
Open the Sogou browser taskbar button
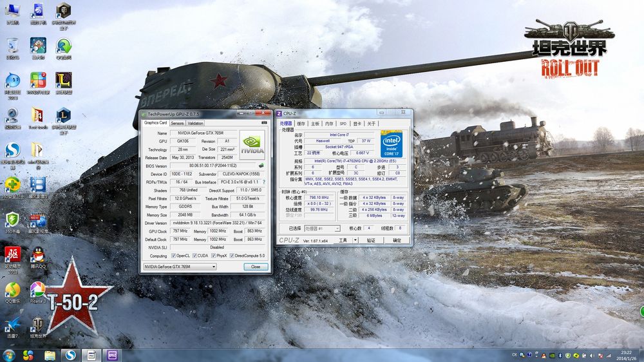(71, 355)
